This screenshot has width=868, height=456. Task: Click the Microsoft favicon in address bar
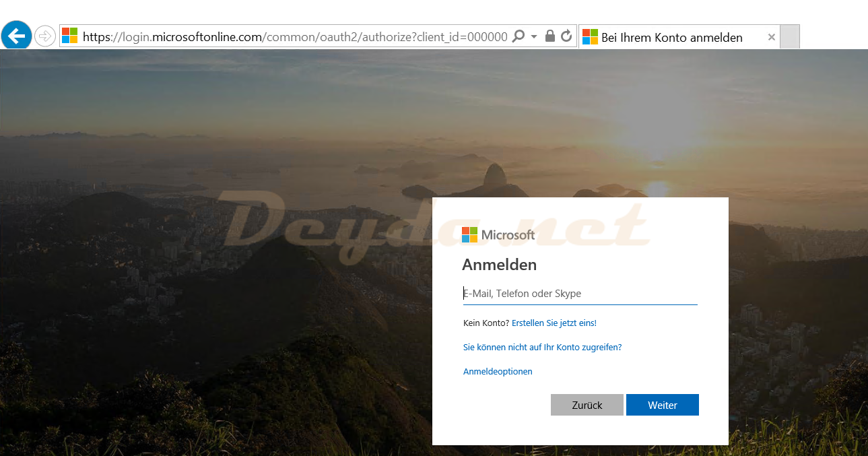[x=70, y=36]
